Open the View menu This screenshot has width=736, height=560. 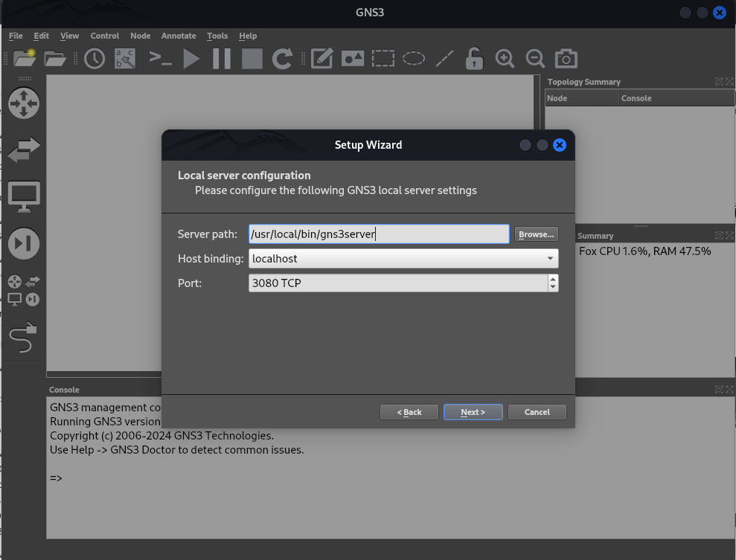(x=69, y=36)
